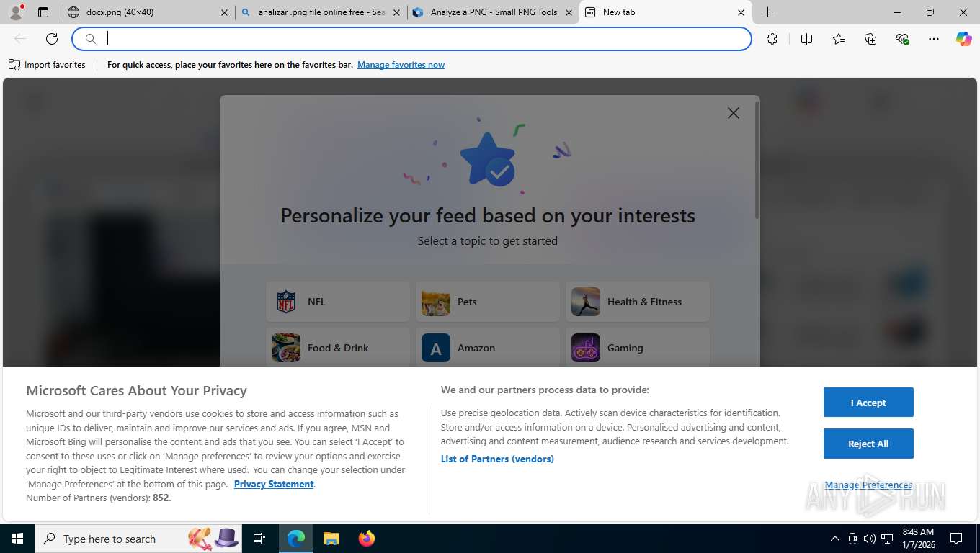Open the Privacy Statement link
The width and height of the screenshot is (980, 553).
(x=274, y=484)
